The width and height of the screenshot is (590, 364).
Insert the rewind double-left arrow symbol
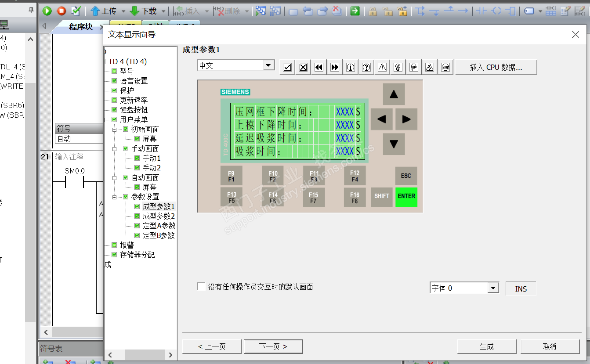319,67
